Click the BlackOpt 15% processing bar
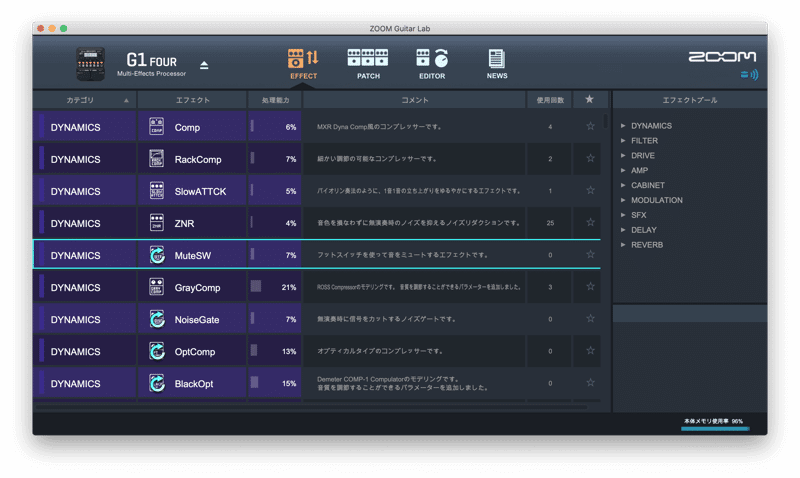 point(255,382)
